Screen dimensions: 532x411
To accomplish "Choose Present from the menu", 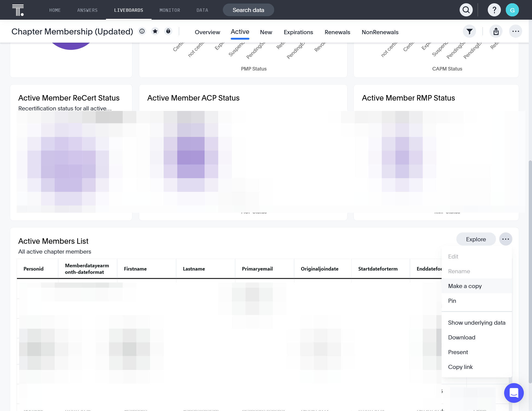I will pos(477,352).
